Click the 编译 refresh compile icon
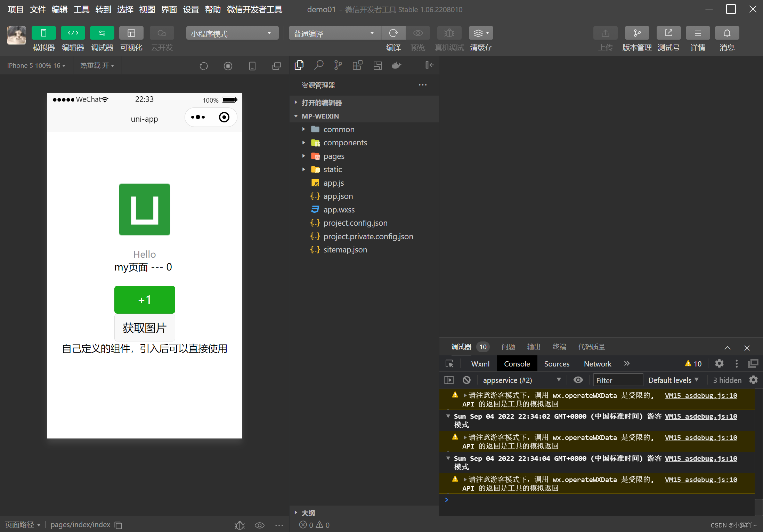Viewport: 763px width, 532px height. click(393, 33)
